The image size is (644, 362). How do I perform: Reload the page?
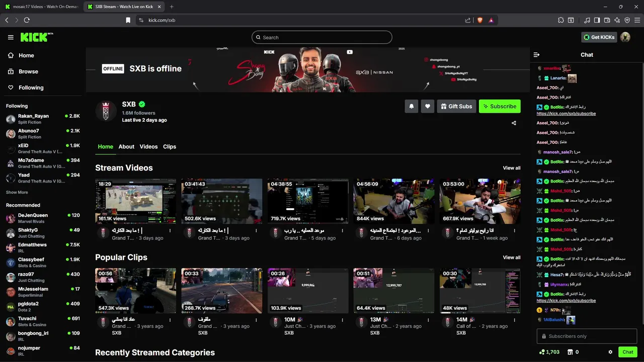pyautogui.click(x=27, y=20)
